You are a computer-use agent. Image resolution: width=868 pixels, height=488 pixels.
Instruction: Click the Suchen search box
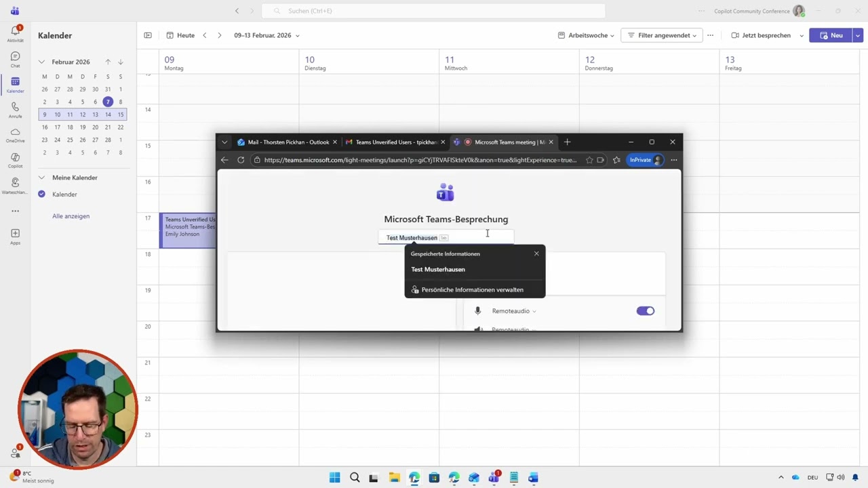click(x=433, y=11)
